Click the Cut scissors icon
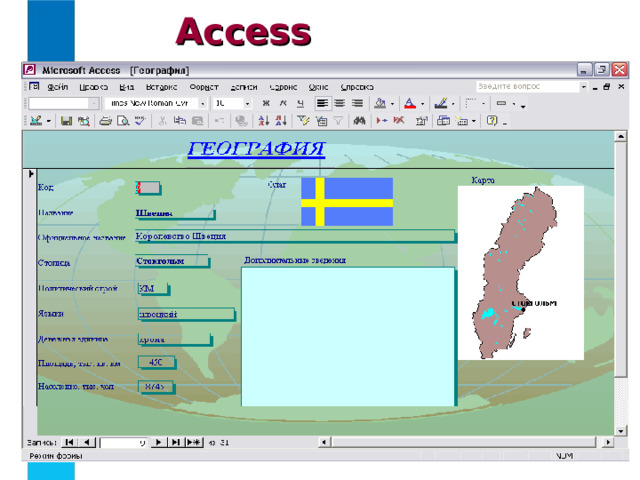Viewport: 640px width, 480px height. [x=162, y=121]
